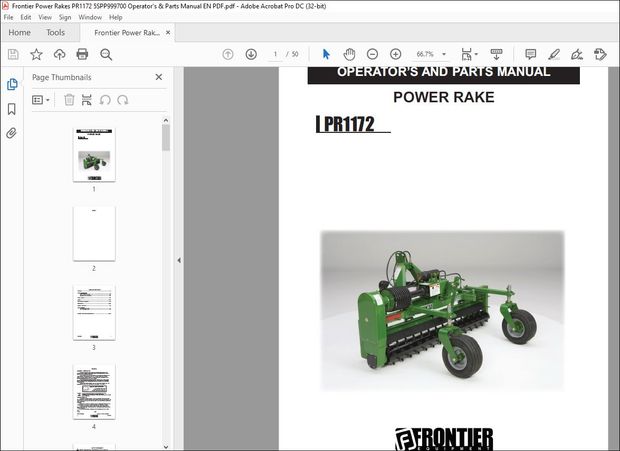The height and width of the screenshot is (451, 620).
Task: Select page 2 thumbnail
Action: (94, 234)
